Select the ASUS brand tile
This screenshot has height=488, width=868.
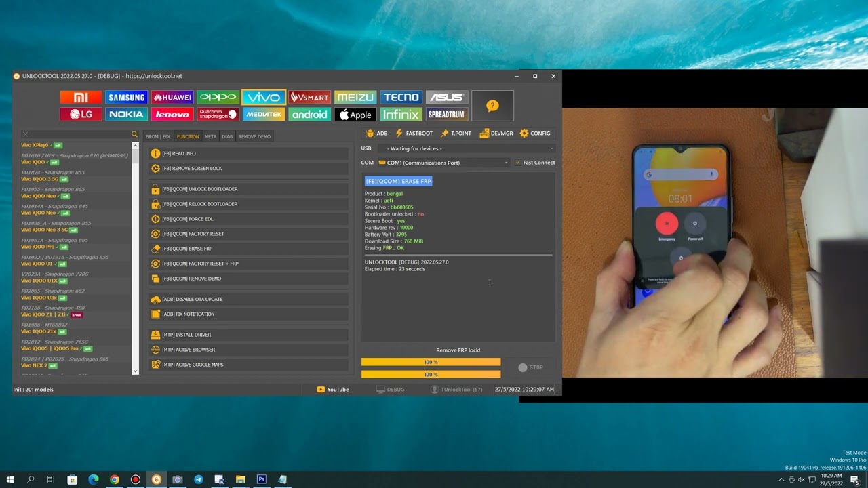pos(446,98)
